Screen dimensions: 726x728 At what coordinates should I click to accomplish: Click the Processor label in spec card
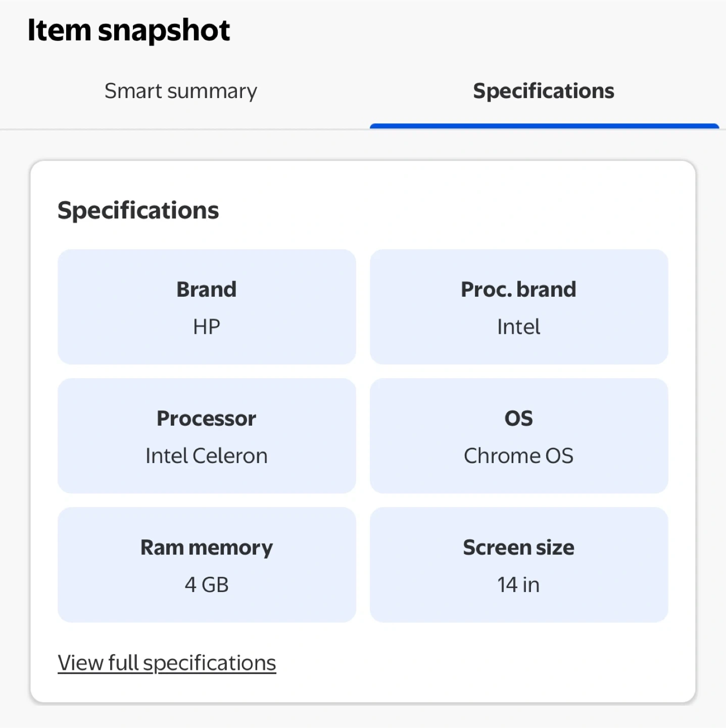[206, 419]
